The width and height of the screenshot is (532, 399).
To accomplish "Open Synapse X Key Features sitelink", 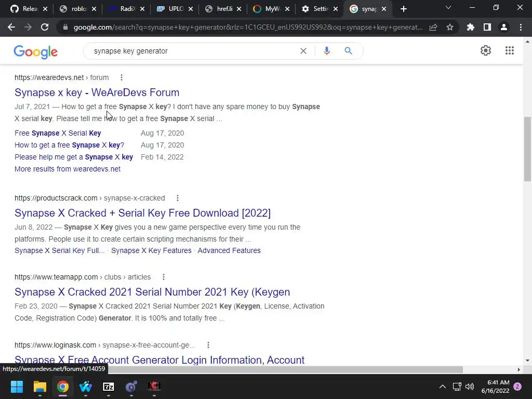I will pos(151,250).
